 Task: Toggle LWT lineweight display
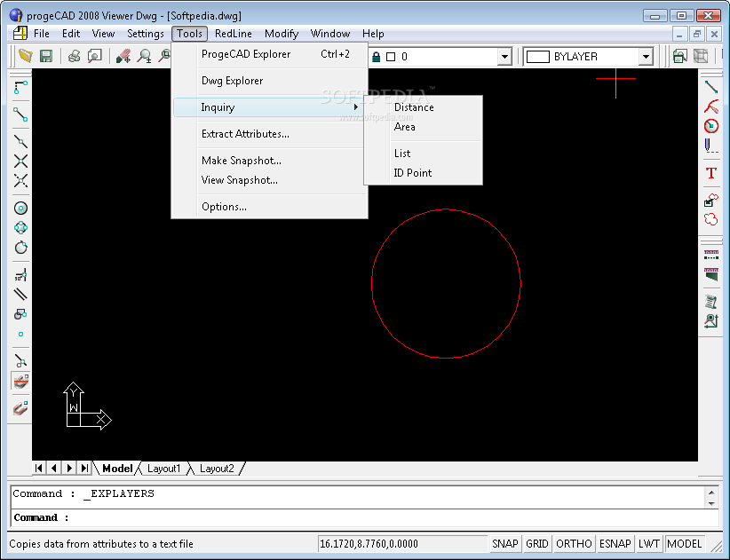tap(648, 544)
